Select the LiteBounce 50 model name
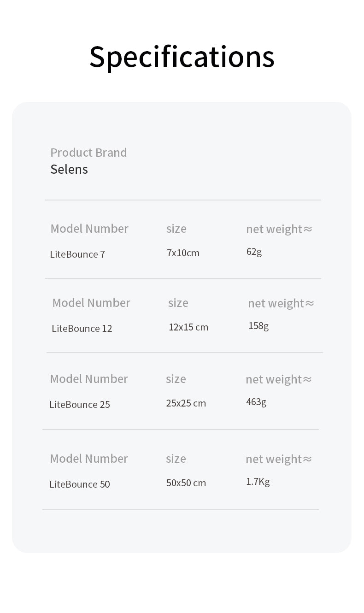This screenshot has height=613, width=364. pyautogui.click(x=80, y=484)
